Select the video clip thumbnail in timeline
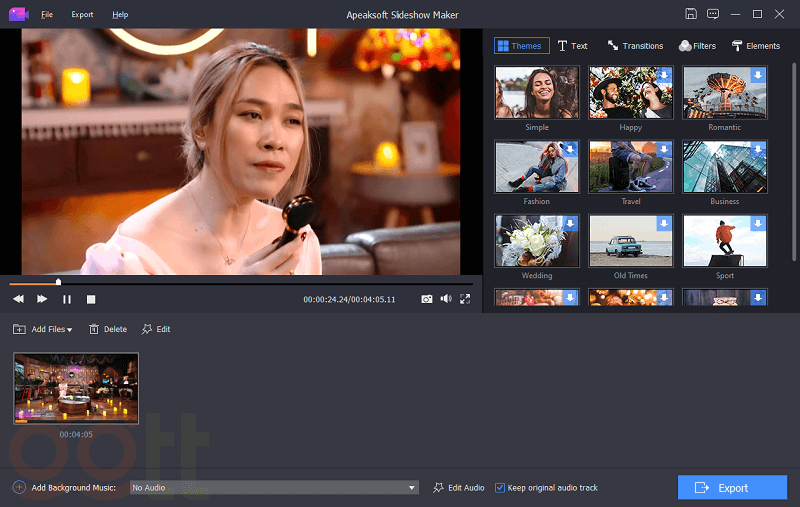The width and height of the screenshot is (800, 507). [76, 388]
